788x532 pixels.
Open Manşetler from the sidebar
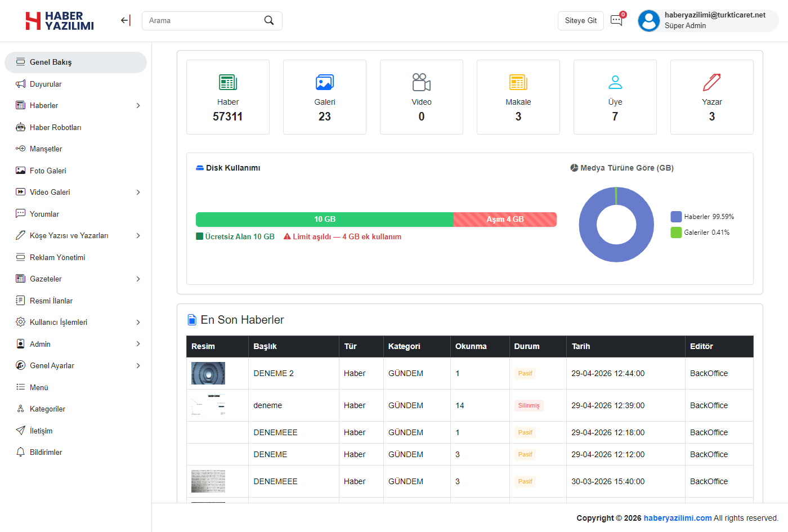pyautogui.click(x=75, y=149)
